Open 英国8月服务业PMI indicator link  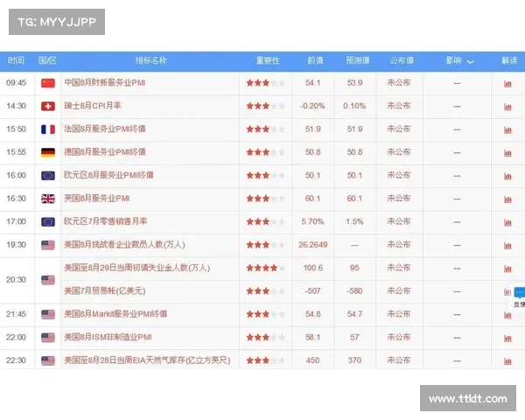point(97,199)
